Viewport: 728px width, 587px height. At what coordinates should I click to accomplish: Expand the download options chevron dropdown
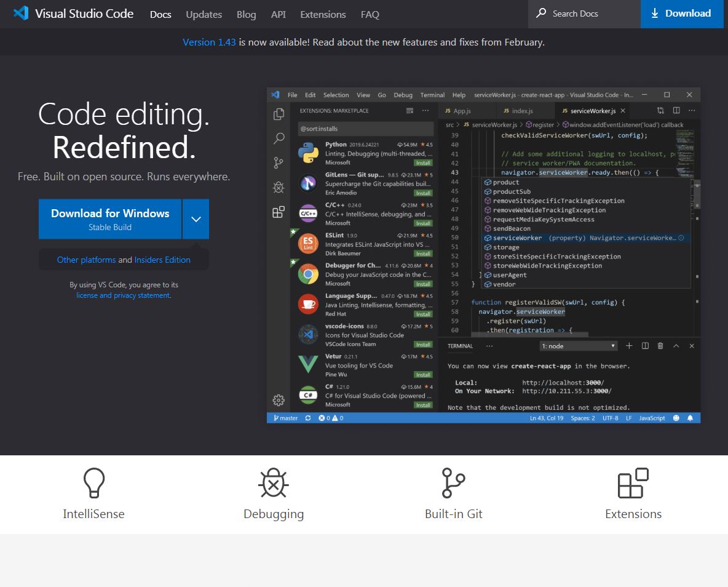click(196, 219)
